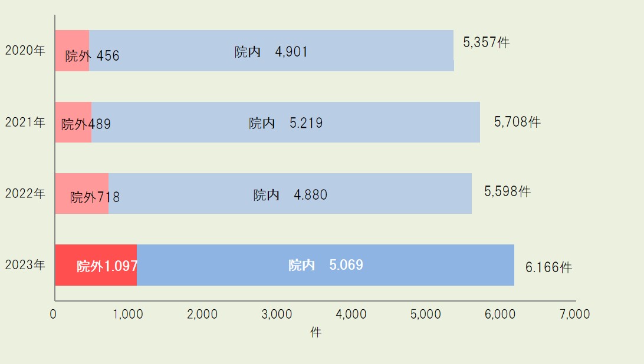Select the 2022年 axis category label
644x364 pixels.
pyautogui.click(x=25, y=193)
